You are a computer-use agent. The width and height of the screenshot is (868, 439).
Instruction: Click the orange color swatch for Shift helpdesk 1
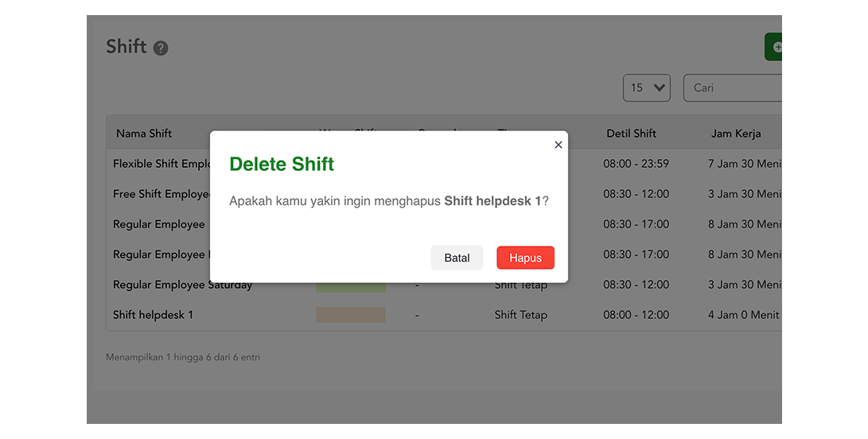click(350, 315)
